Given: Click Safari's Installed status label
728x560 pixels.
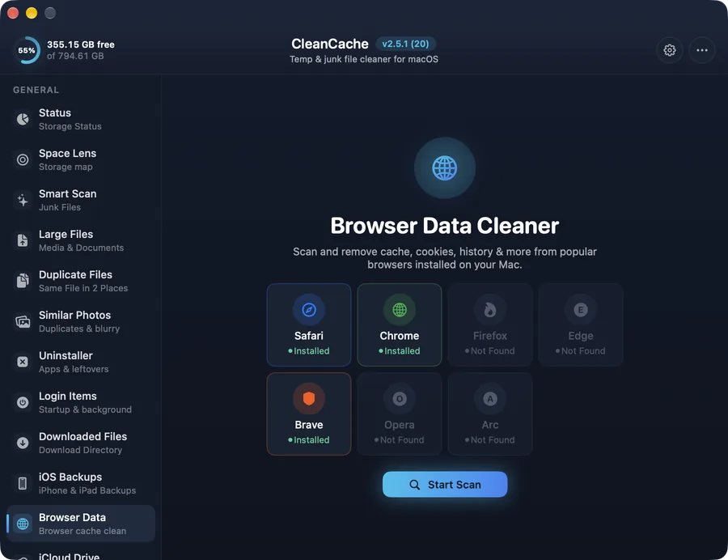Looking at the screenshot, I should [x=309, y=351].
